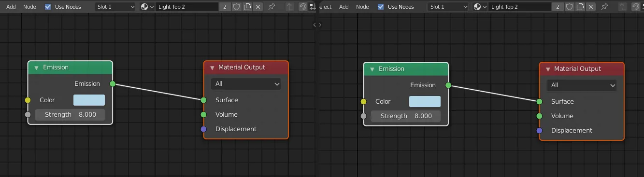
Task: Click the link wire in left editor
Action: (x=158, y=92)
